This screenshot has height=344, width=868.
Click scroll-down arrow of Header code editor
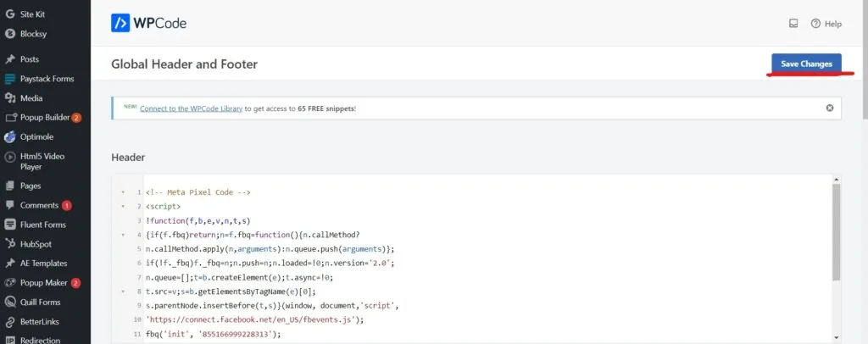pyautogui.click(x=836, y=338)
